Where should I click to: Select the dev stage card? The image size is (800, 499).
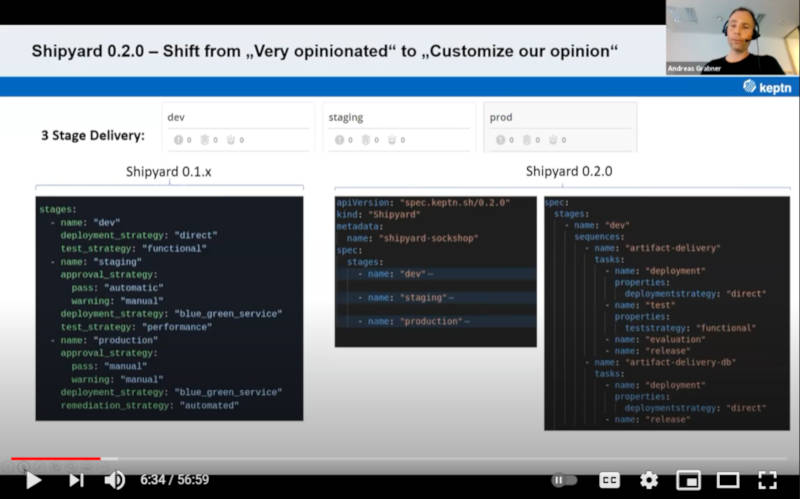tap(238, 128)
